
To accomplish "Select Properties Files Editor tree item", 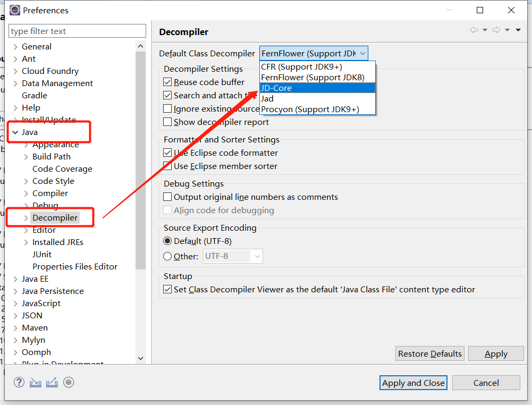I will [x=74, y=266].
